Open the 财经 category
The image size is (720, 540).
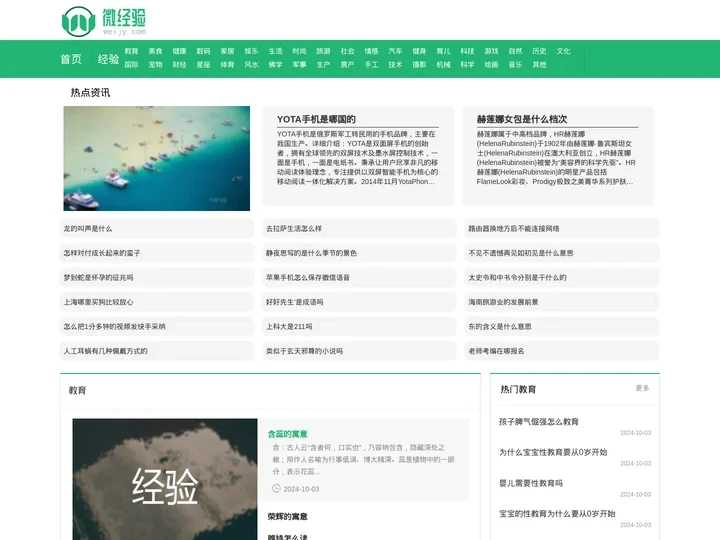(x=179, y=65)
